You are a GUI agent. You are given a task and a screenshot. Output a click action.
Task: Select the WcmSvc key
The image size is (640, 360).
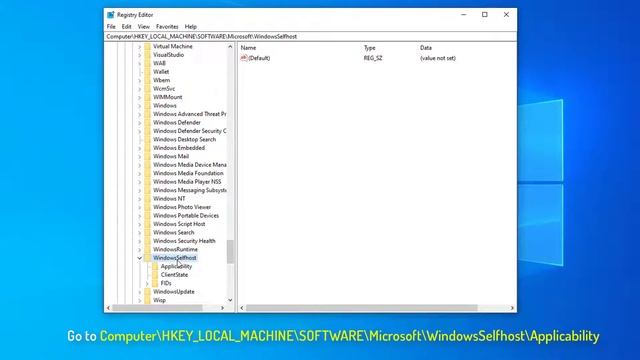(164, 89)
